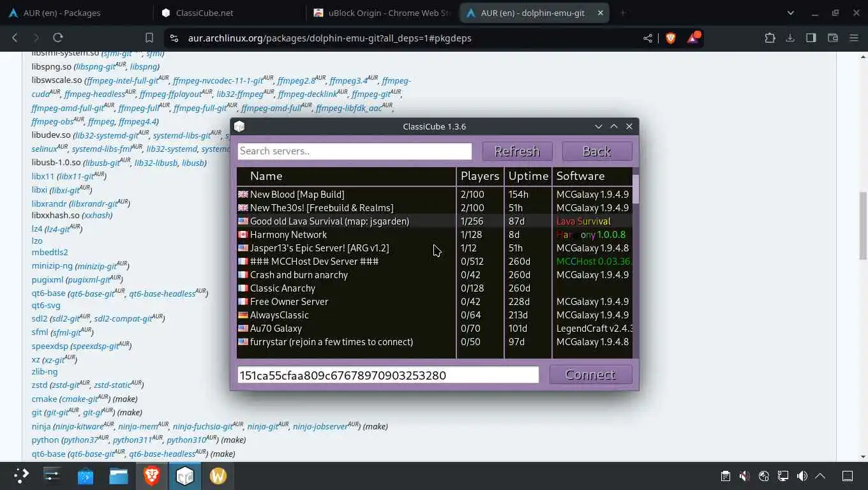Click the server hash input field
Viewport: 868px width, 490px height.
point(388,375)
